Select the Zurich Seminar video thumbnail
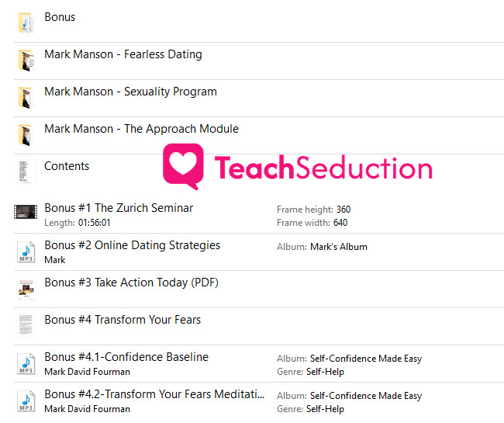Screen dimensions: 504x423 coord(26,212)
